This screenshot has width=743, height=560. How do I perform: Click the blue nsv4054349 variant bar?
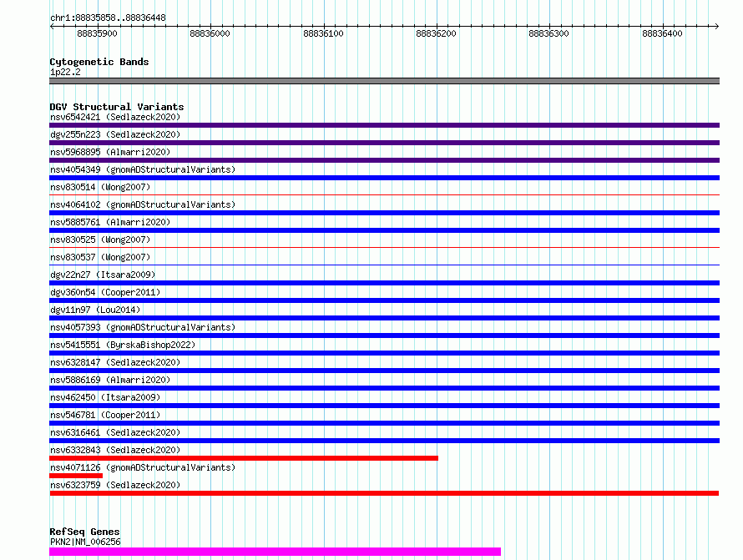384,178
